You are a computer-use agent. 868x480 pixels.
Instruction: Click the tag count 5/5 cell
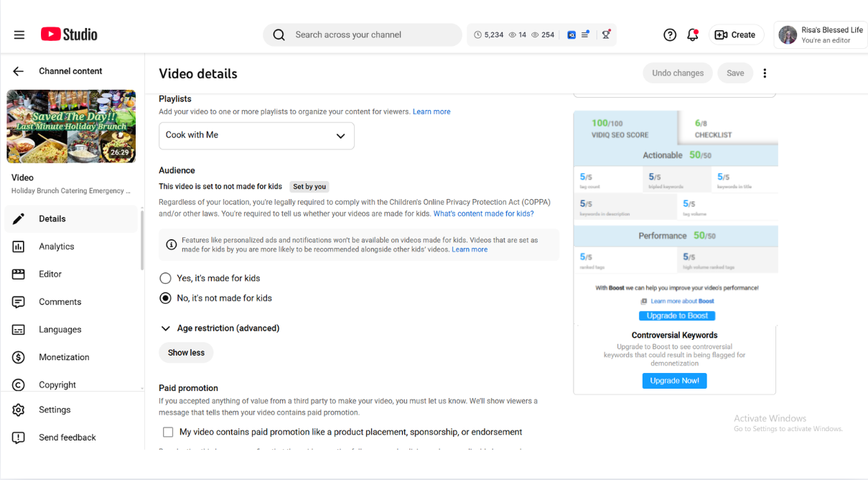pos(607,180)
